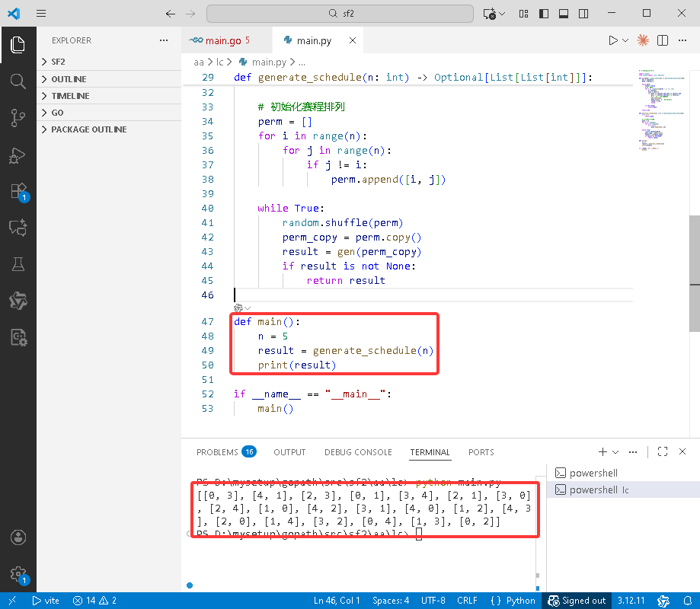Open the Run button dropdown arrow
Screen dimensions: 700x609
pos(625,40)
